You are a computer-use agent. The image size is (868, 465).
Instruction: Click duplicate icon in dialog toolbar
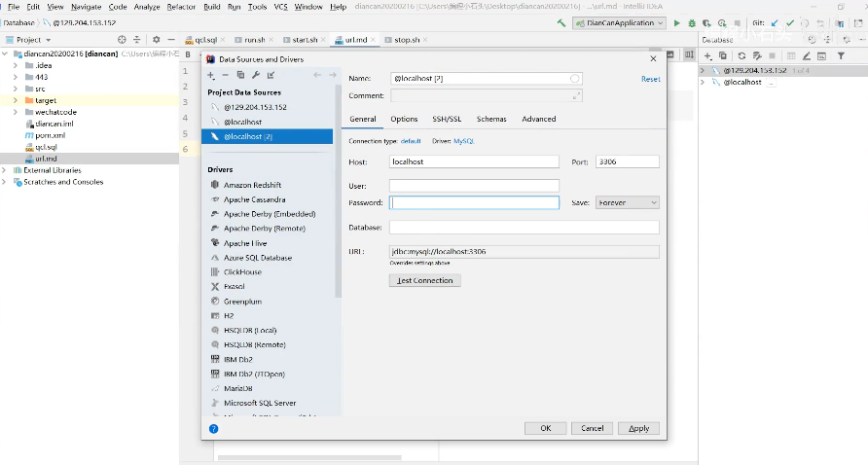(240, 75)
